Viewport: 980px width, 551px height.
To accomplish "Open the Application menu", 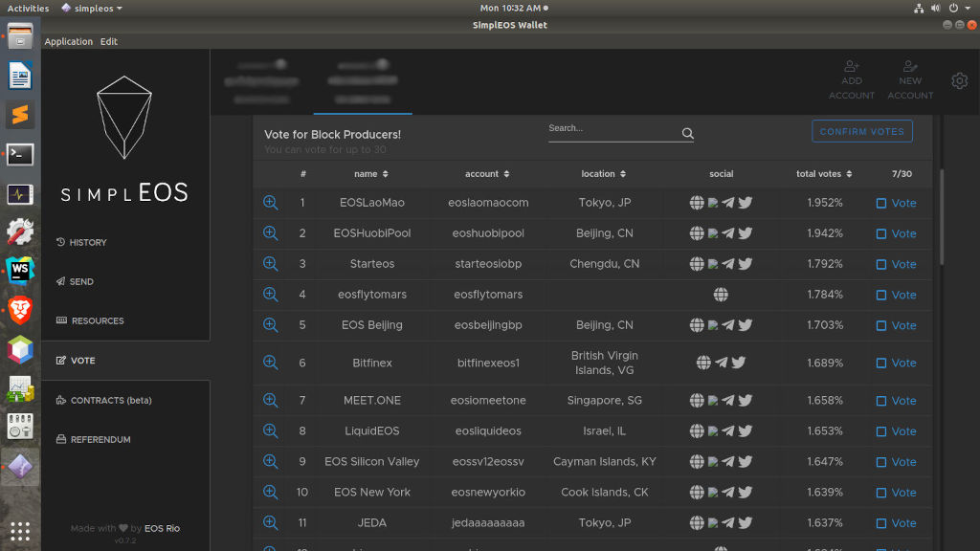I will pyautogui.click(x=69, y=42).
